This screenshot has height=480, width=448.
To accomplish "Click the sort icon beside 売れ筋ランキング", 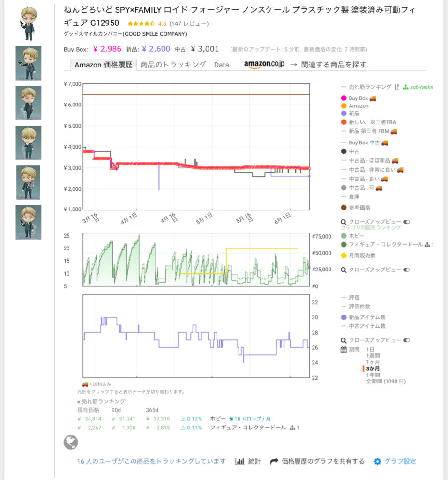I will click(x=396, y=87).
